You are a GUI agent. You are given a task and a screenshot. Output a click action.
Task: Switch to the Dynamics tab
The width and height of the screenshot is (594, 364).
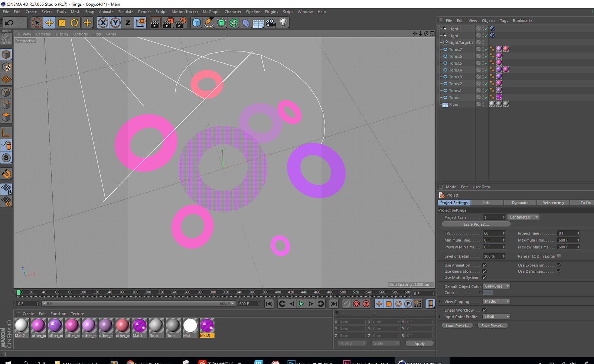point(520,203)
